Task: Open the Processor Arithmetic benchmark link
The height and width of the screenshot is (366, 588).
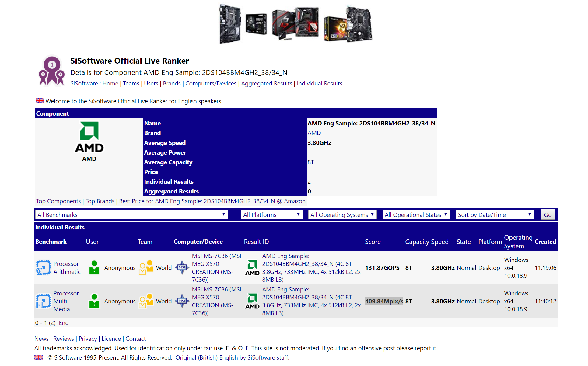Action: [67, 268]
